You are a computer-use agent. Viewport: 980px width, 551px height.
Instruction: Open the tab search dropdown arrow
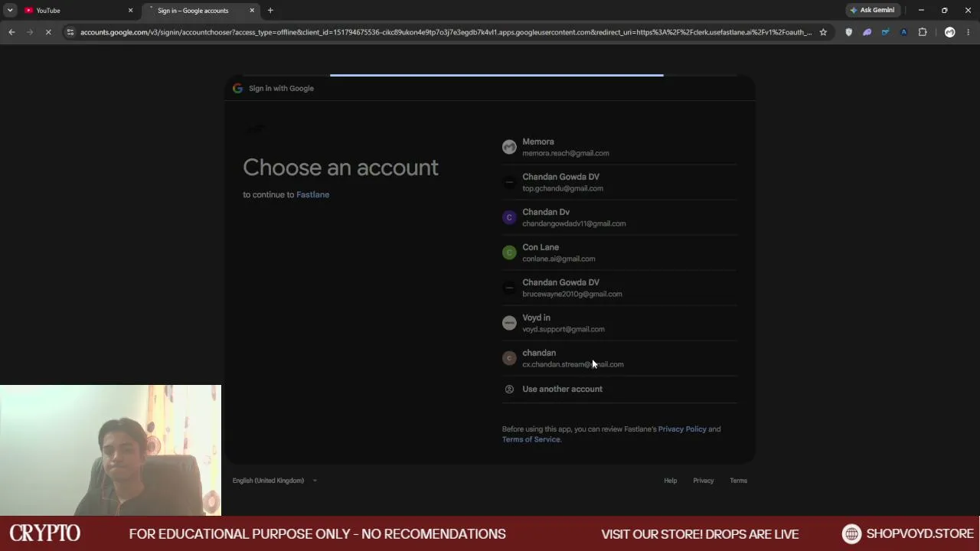[10, 10]
